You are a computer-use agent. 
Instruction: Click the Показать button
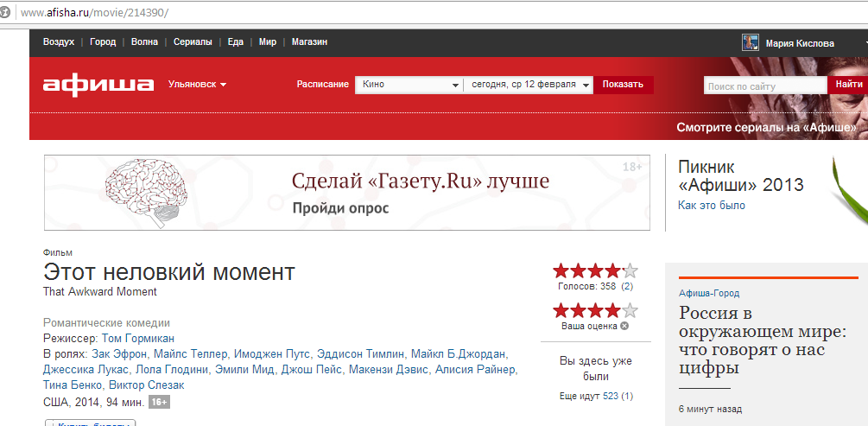[x=624, y=85]
